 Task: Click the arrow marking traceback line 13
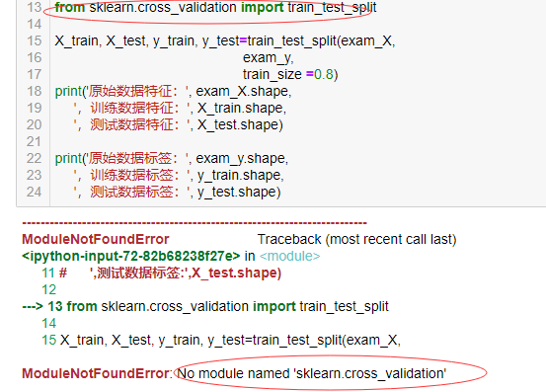tap(33, 307)
